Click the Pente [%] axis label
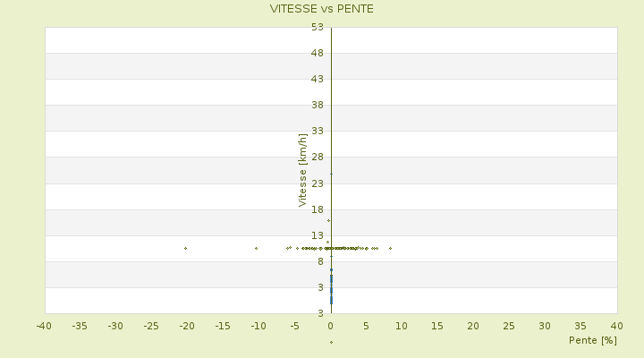This screenshot has height=358, width=644. [x=593, y=340]
